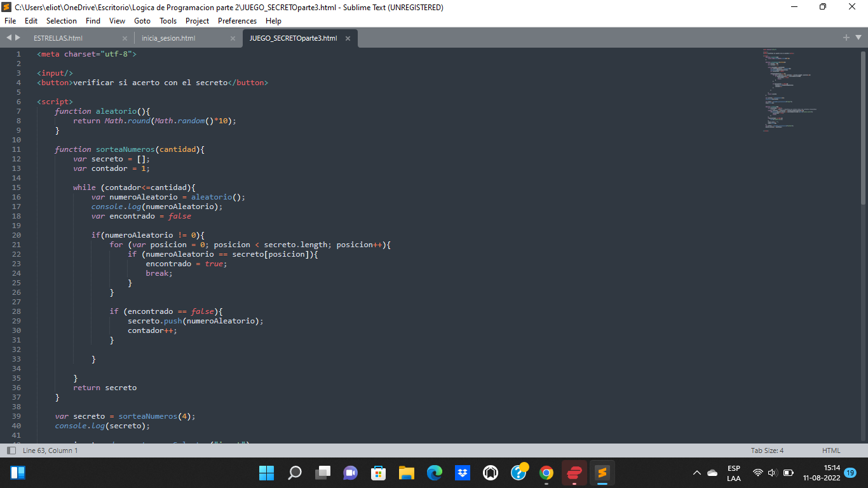868x488 pixels.
Task: Open File Explorer from taskbar
Action: pos(407,473)
